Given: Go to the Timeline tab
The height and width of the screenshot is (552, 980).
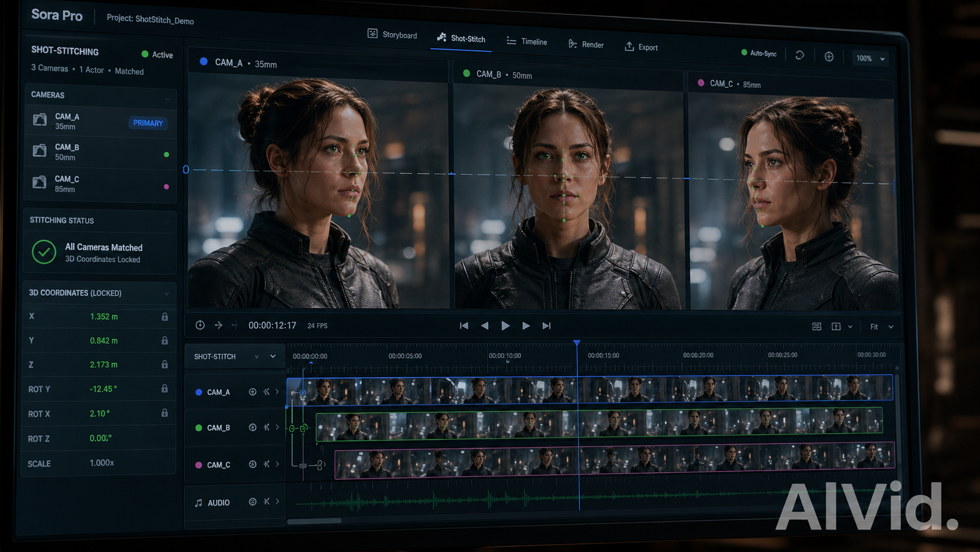Looking at the screenshot, I should pos(526,42).
